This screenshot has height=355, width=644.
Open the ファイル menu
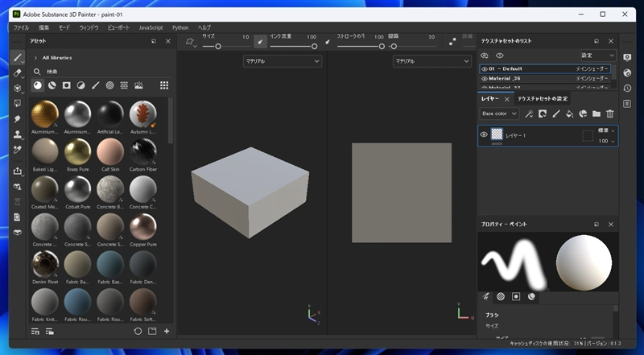[22, 27]
